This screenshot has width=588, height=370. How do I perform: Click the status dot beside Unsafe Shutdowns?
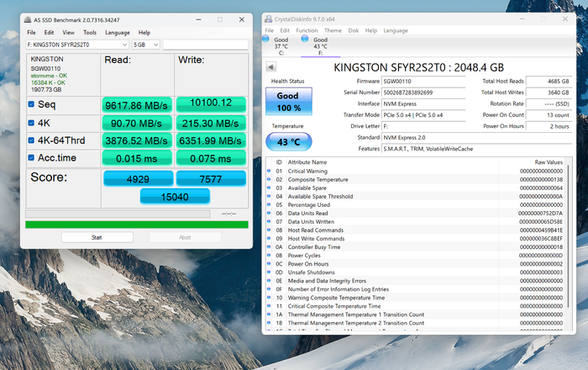click(x=269, y=272)
